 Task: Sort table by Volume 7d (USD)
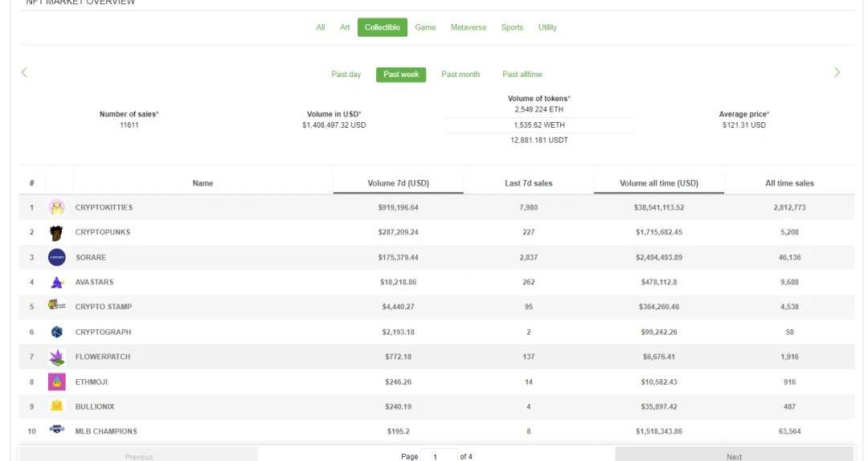398,183
